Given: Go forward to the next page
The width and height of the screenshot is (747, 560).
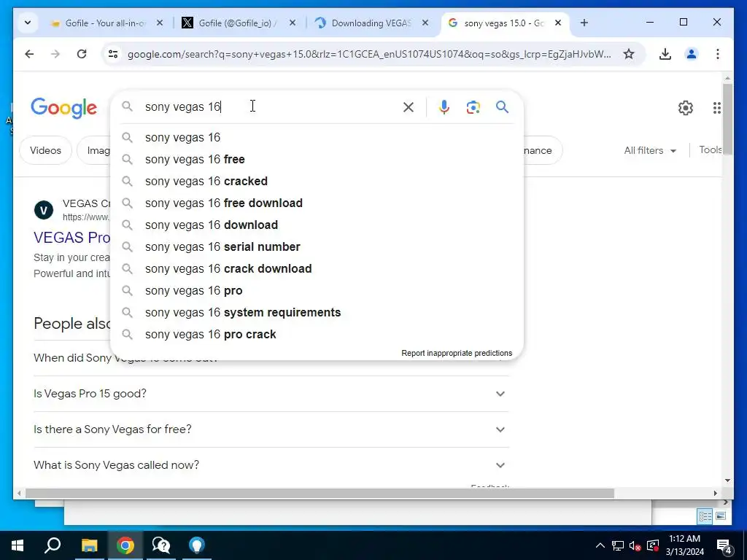Looking at the screenshot, I should click(55, 54).
